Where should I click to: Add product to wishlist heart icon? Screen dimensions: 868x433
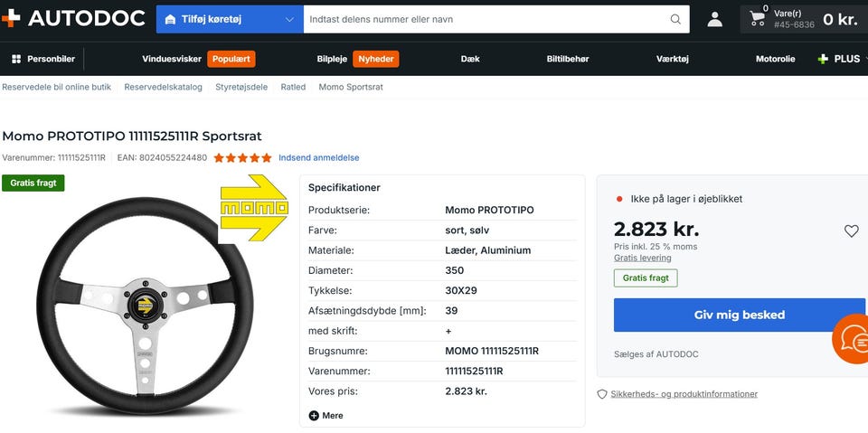(852, 231)
